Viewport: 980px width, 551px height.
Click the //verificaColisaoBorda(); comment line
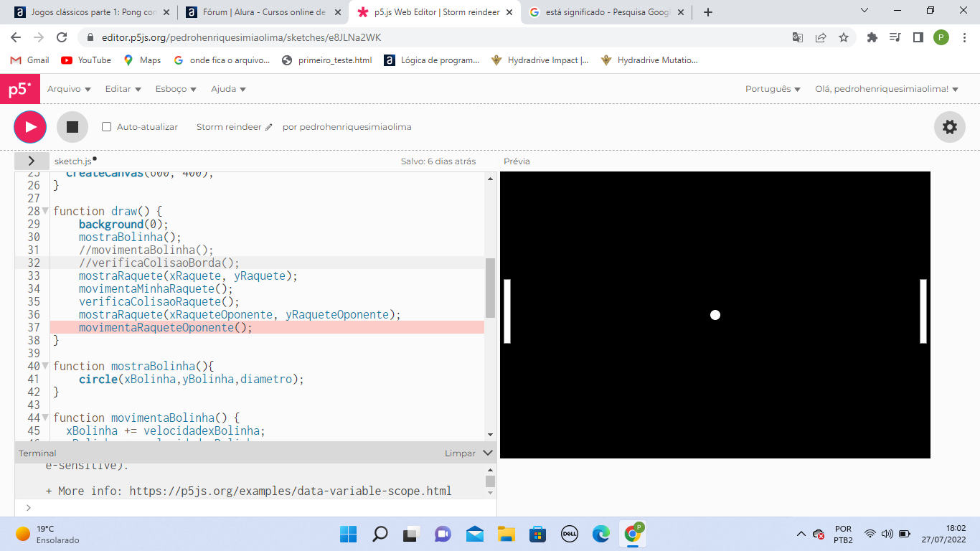(x=159, y=263)
